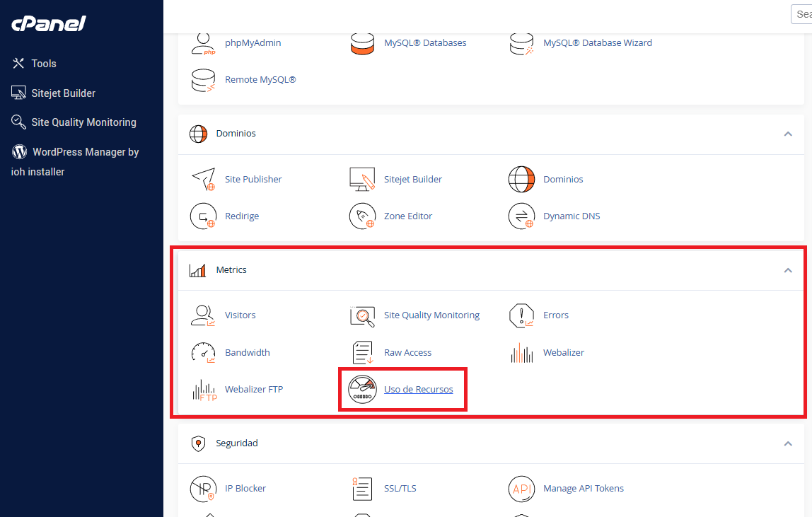The height and width of the screenshot is (517, 812).
Task: Click the Webalizer FTP link
Action: pos(254,389)
